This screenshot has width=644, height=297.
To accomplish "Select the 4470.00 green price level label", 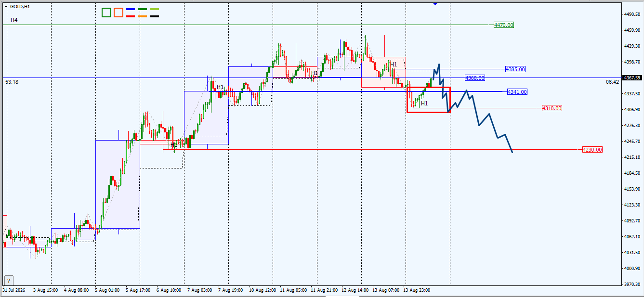I will (x=504, y=25).
